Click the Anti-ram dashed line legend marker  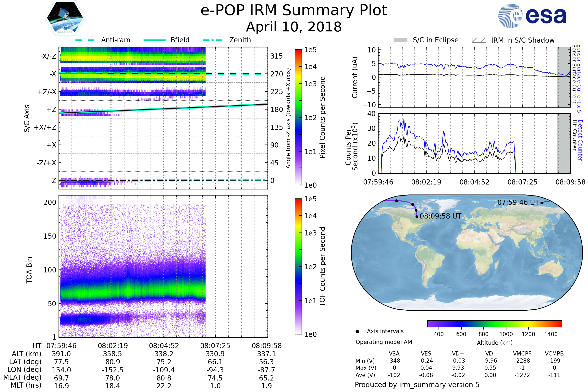click(x=85, y=40)
